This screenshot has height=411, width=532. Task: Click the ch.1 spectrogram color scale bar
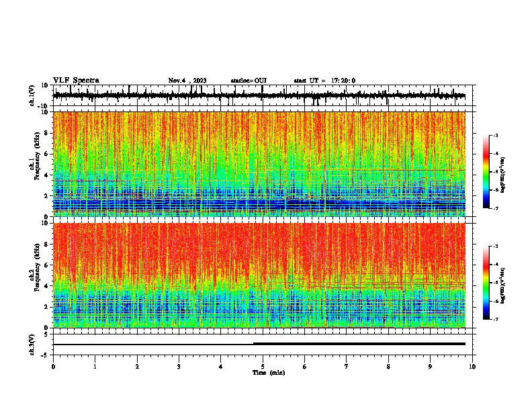coord(486,172)
